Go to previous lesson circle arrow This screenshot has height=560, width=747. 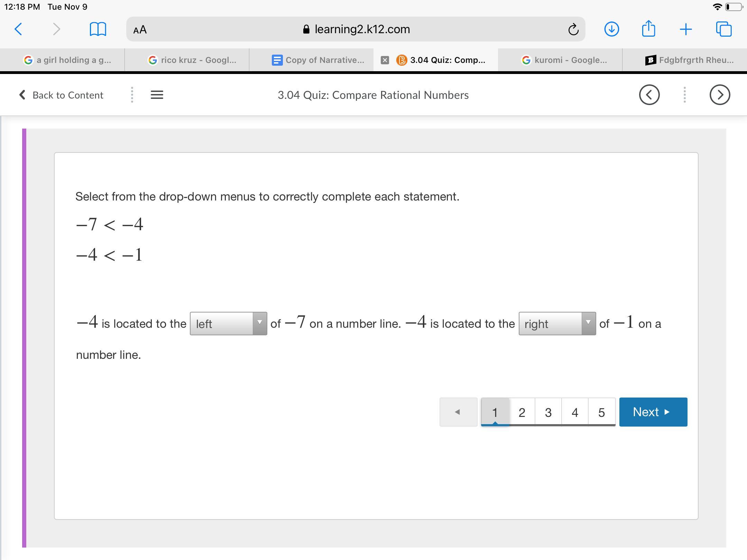point(649,95)
